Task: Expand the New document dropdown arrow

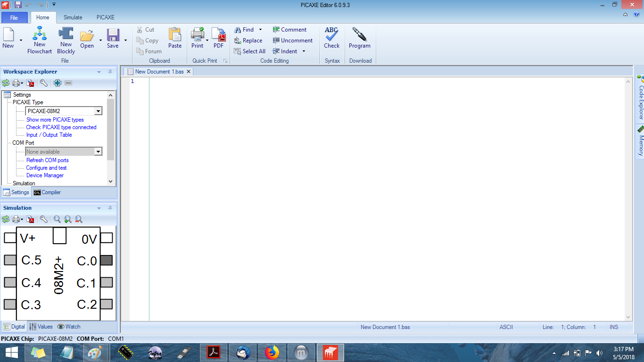Action: (x=20, y=40)
